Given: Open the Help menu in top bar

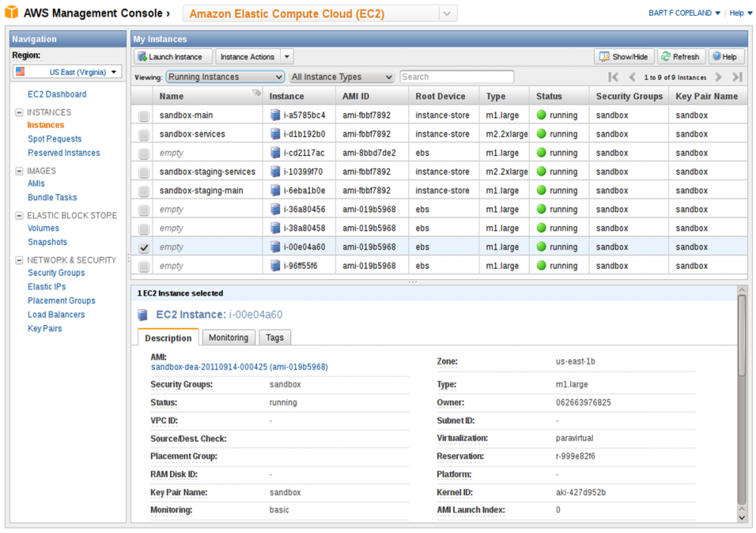Looking at the screenshot, I should [x=740, y=13].
